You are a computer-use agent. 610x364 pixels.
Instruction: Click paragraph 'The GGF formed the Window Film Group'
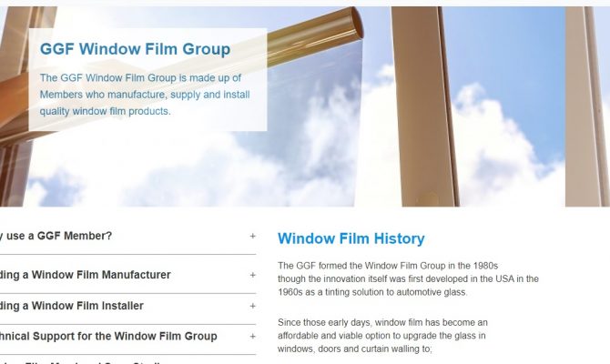(x=408, y=278)
